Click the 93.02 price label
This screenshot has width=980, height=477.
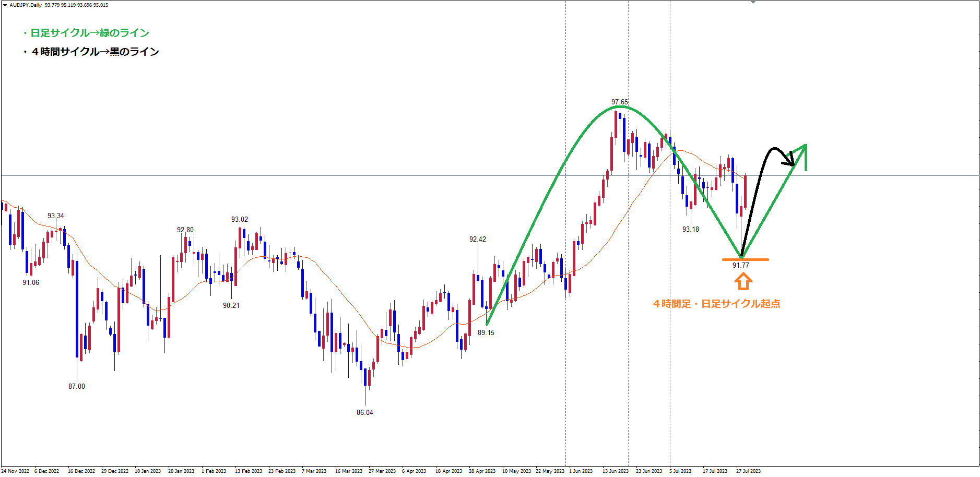pyautogui.click(x=240, y=219)
